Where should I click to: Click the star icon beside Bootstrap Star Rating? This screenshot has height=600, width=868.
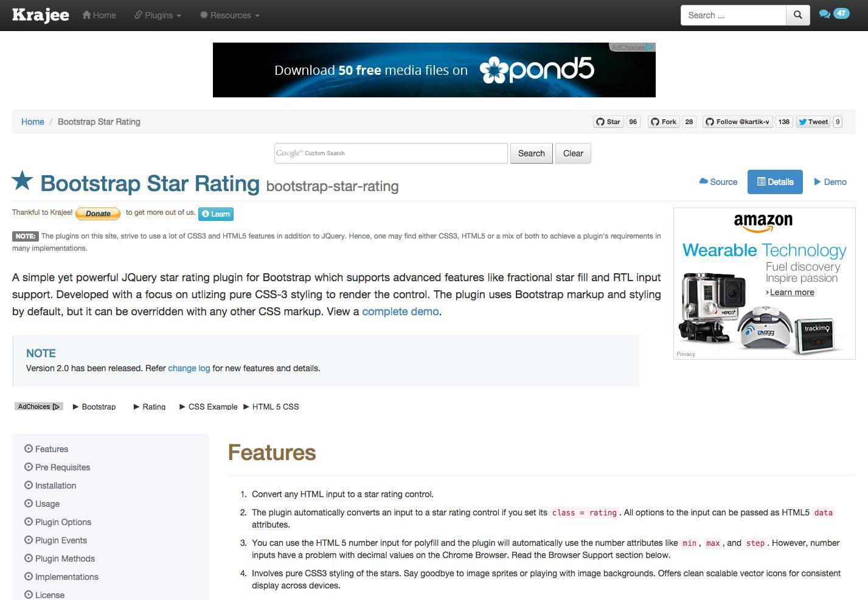coord(23,181)
